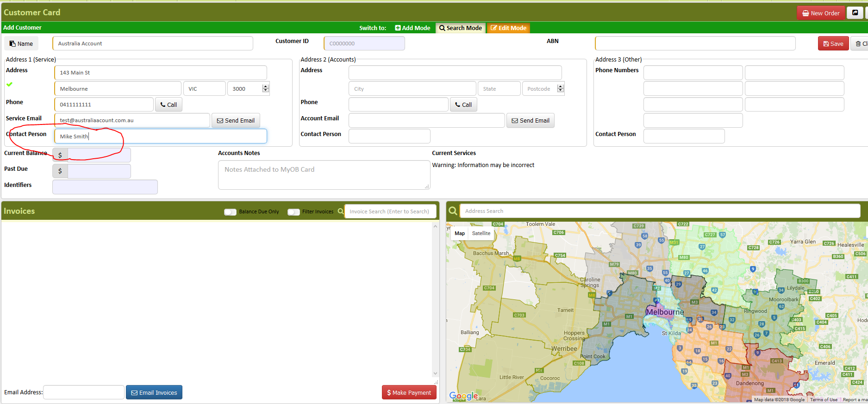Click the magnifier icon beside Address Search
The height and width of the screenshot is (404, 868).
coord(453,211)
